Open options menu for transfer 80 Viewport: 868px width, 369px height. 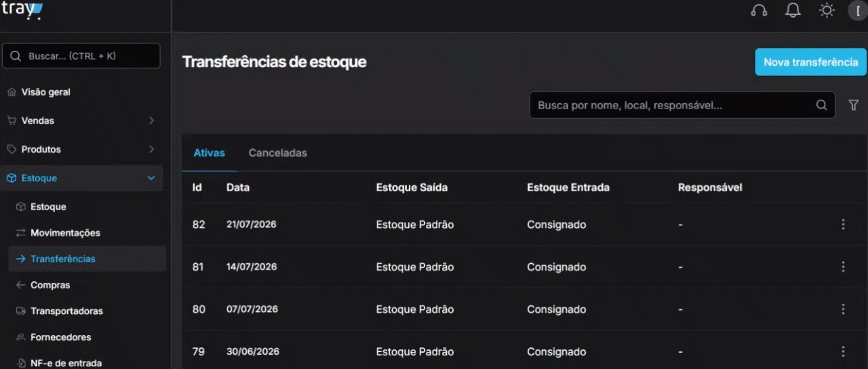(x=843, y=309)
